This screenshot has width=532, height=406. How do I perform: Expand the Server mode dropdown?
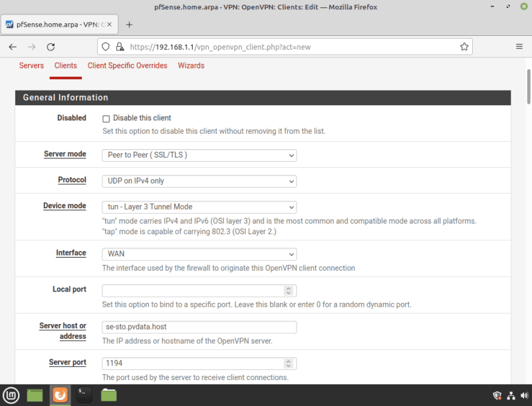[199, 155]
